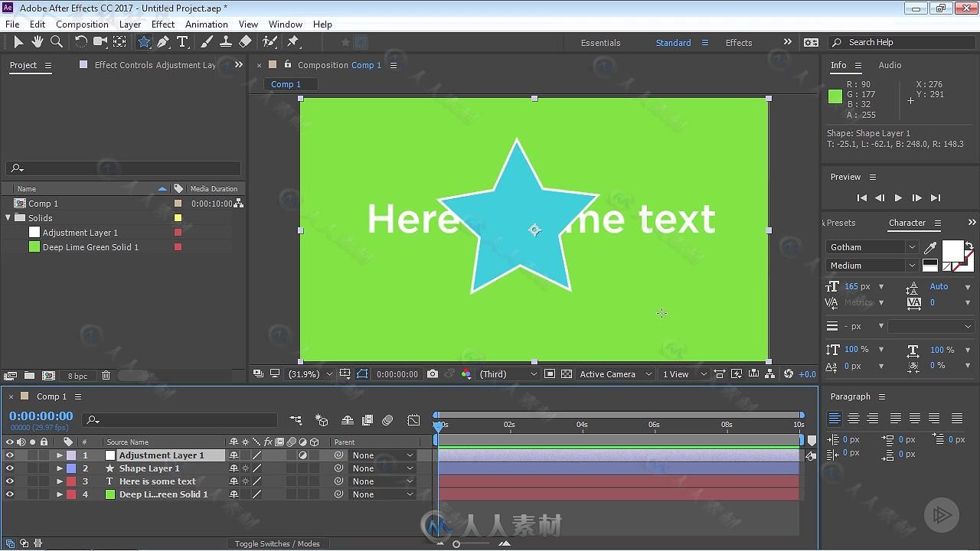Image resolution: width=980 pixels, height=551 pixels.
Task: Open Parent dropdown for Adjustment Layer 1
Action: [382, 455]
